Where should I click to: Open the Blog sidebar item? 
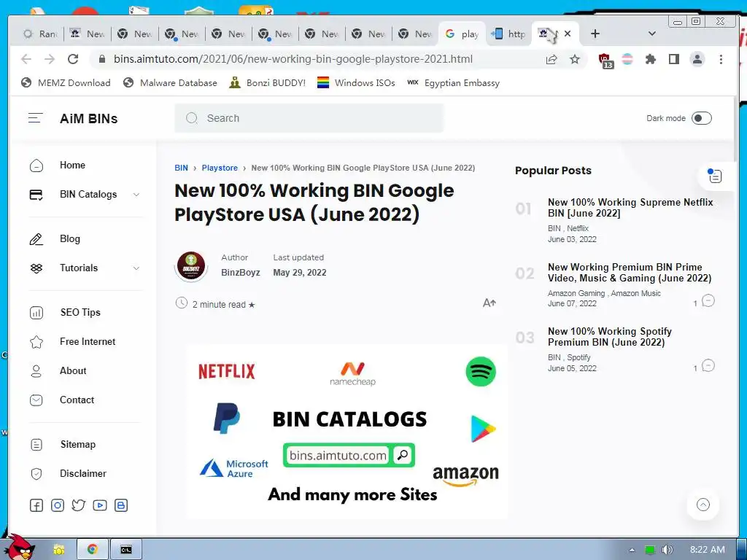point(69,239)
